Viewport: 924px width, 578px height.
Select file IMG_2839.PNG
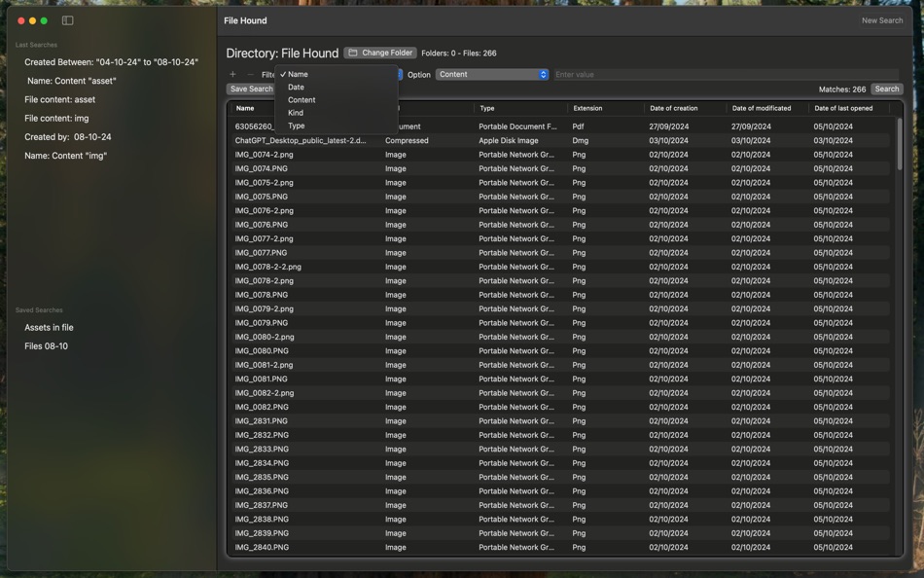pos(262,534)
